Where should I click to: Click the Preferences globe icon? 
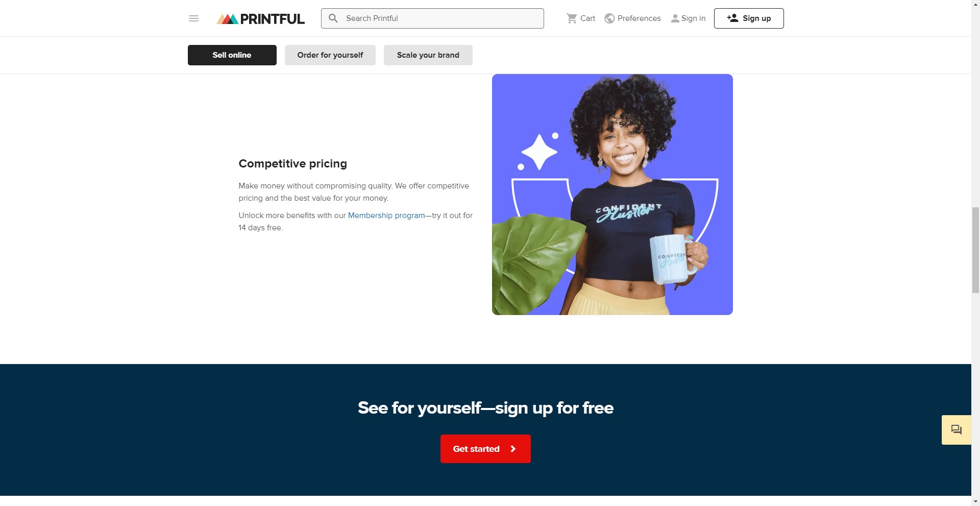point(609,18)
